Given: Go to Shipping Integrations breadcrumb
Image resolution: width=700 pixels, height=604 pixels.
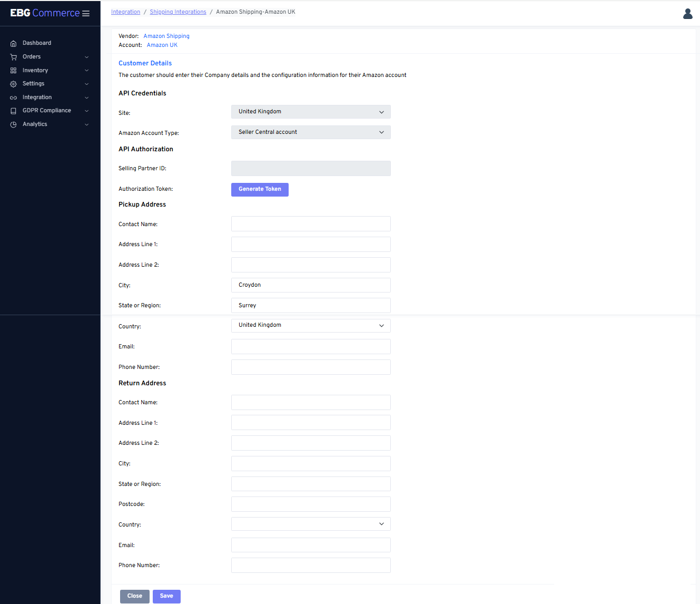Looking at the screenshot, I should coord(178,12).
